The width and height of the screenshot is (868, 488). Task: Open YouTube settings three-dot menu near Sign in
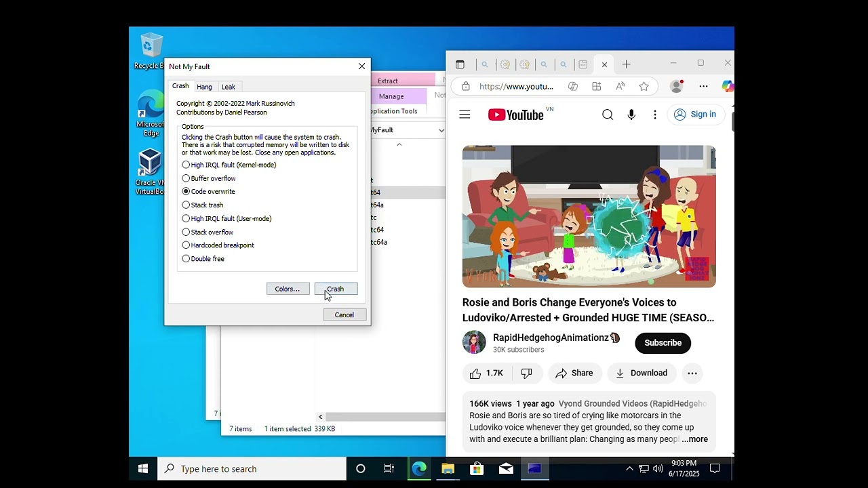coord(655,115)
